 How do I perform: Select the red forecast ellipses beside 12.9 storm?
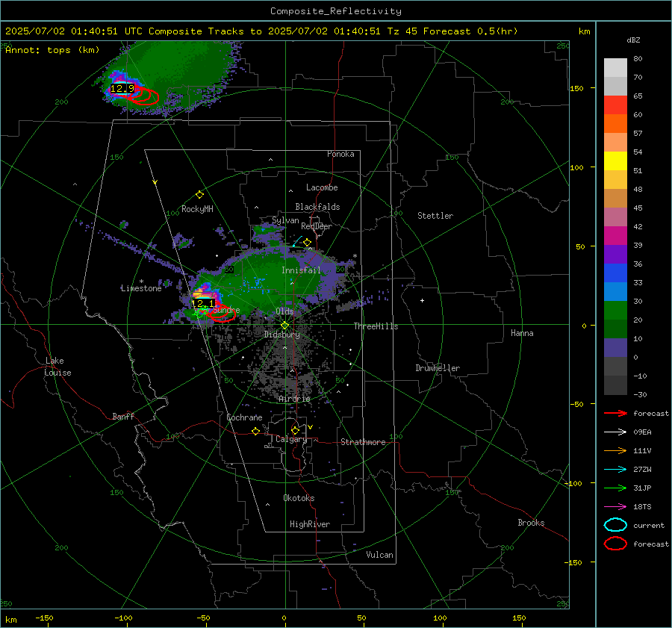point(143,96)
